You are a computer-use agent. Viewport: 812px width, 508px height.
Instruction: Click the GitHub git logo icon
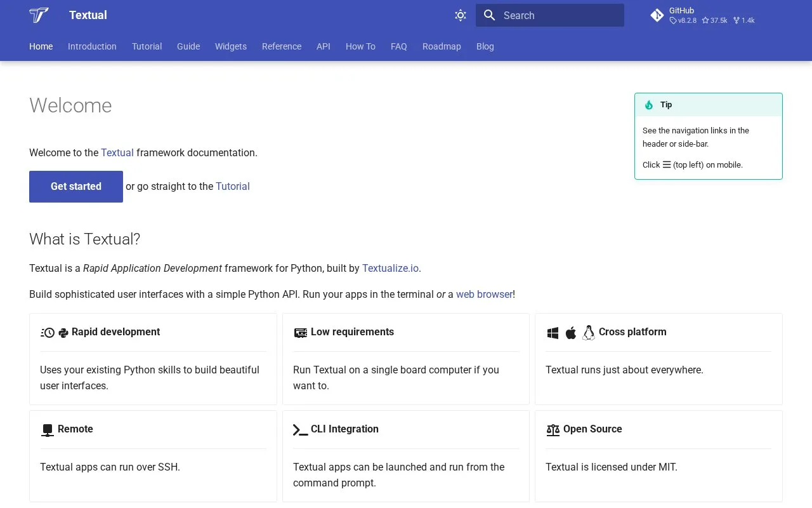657,15
